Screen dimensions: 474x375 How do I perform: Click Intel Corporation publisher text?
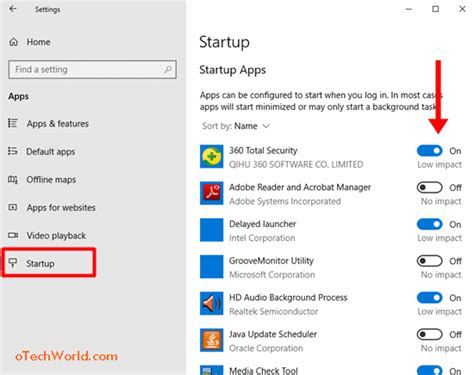point(262,238)
